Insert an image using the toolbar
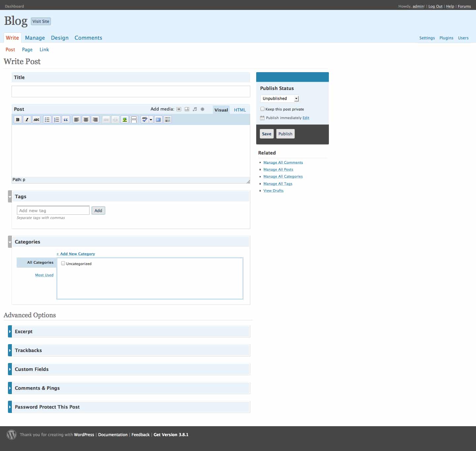Screen dimensions: 476x451 pyautogui.click(x=125, y=120)
